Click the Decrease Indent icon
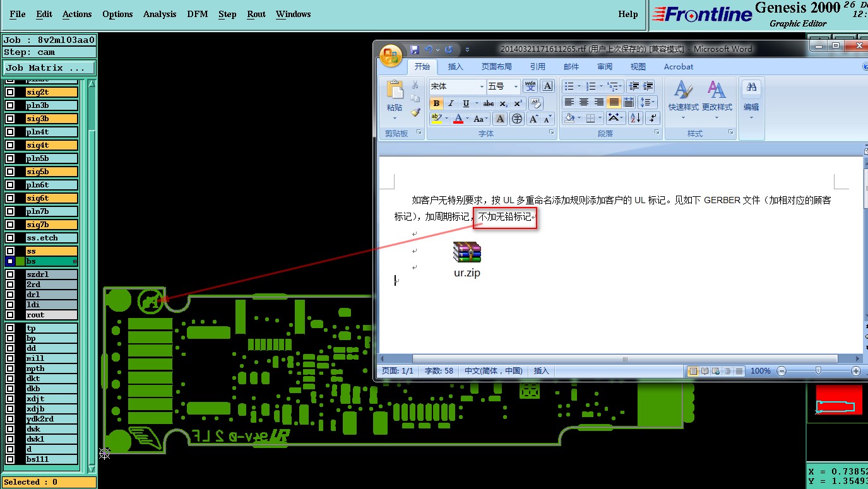 [634, 86]
